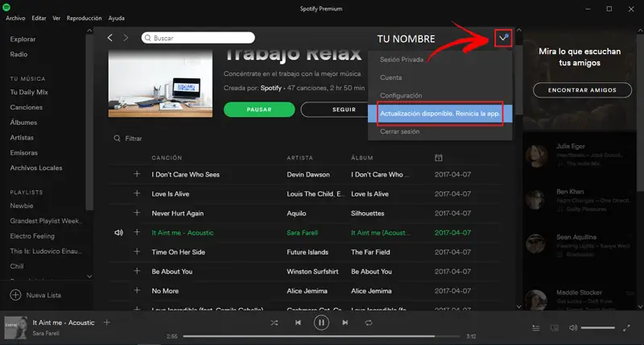Click the search field labeled Buscar

198,38
